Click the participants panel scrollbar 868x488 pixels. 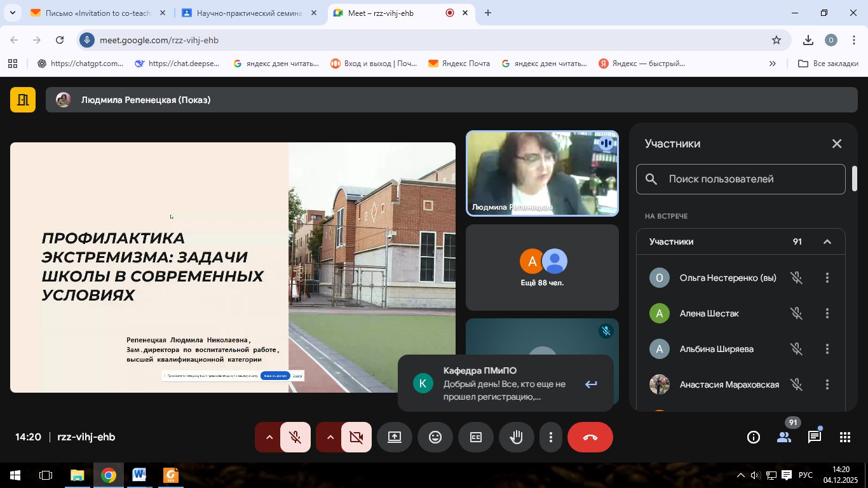tap(855, 179)
